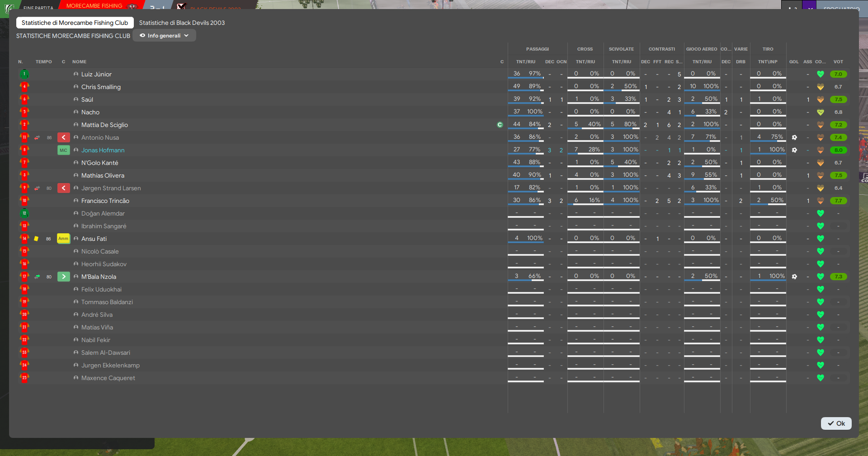Sort by the GOL column header
The image size is (868, 456).
pos(794,61)
